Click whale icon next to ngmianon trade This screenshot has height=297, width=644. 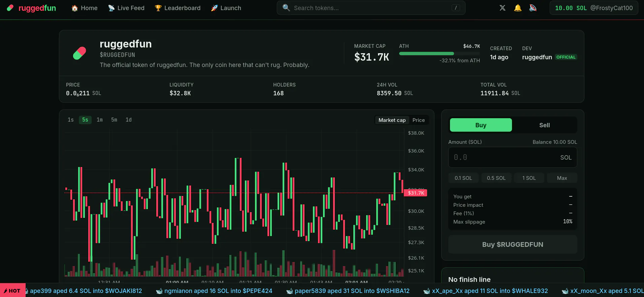click(159, 291)
